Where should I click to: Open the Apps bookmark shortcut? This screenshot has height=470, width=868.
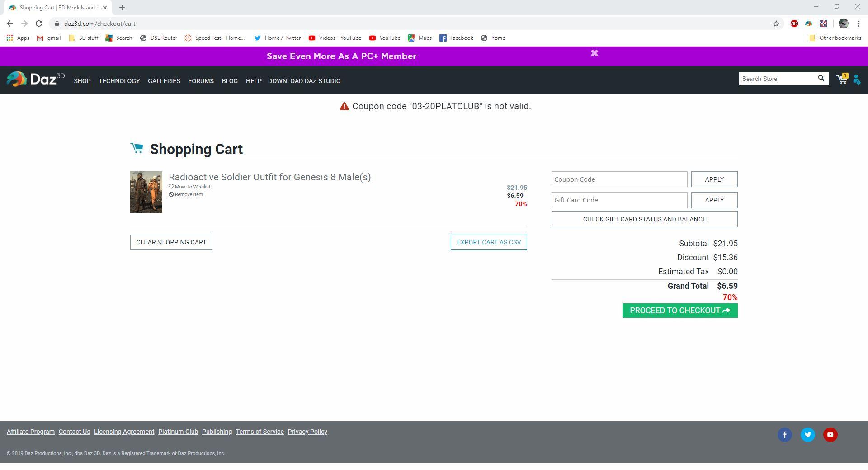tap(18, 38)
